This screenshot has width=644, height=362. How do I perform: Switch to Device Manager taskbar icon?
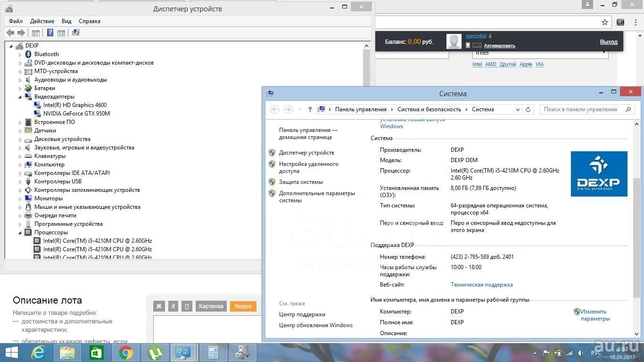pyautogui.click(x=242, y=353)
